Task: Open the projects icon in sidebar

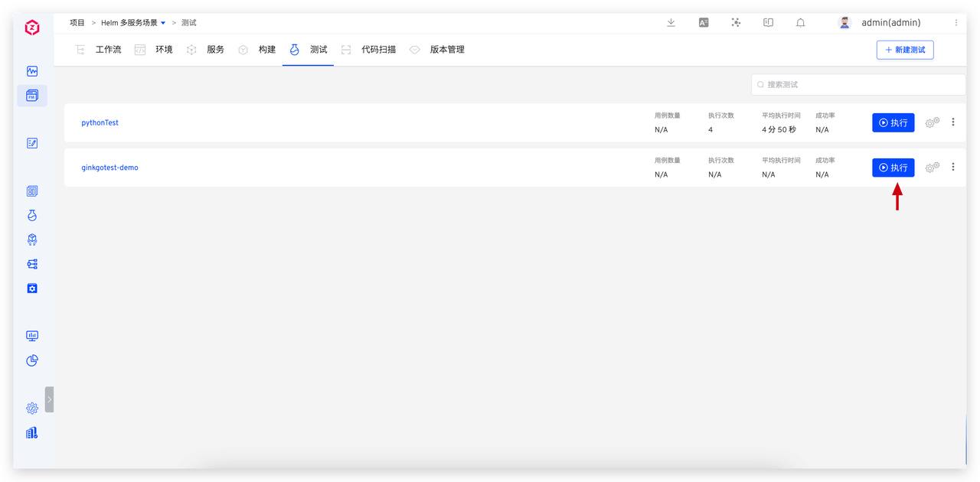Action: point(32,96)
